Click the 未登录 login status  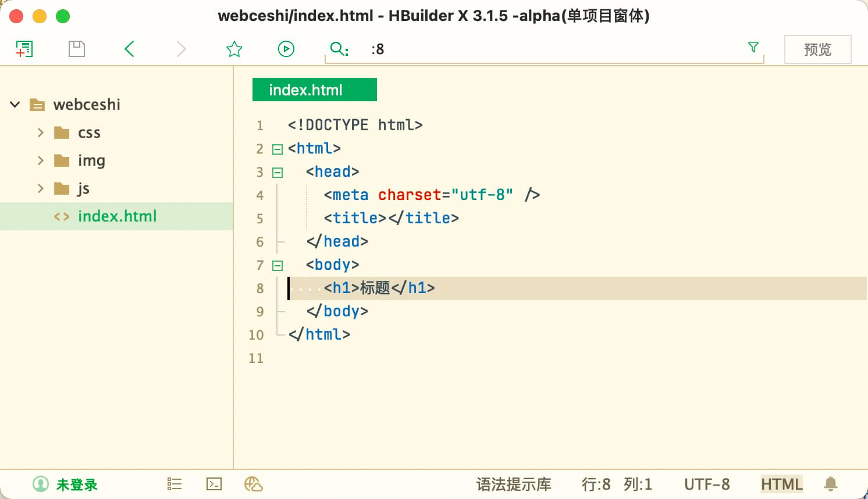click(x=77, y=484)
